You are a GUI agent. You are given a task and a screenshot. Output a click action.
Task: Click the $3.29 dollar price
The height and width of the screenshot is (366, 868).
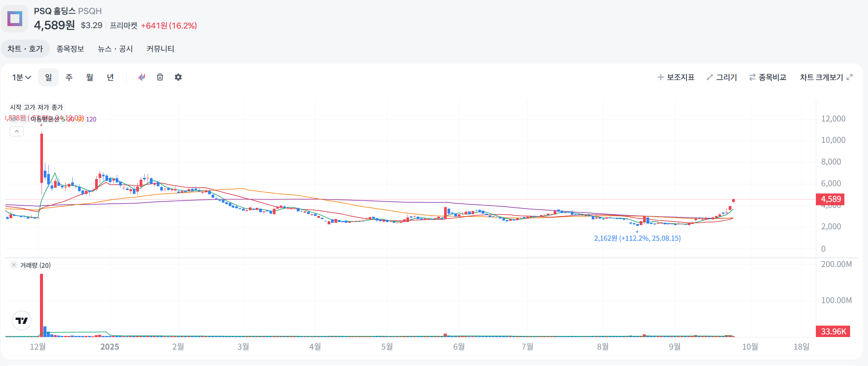coord(92,26)
